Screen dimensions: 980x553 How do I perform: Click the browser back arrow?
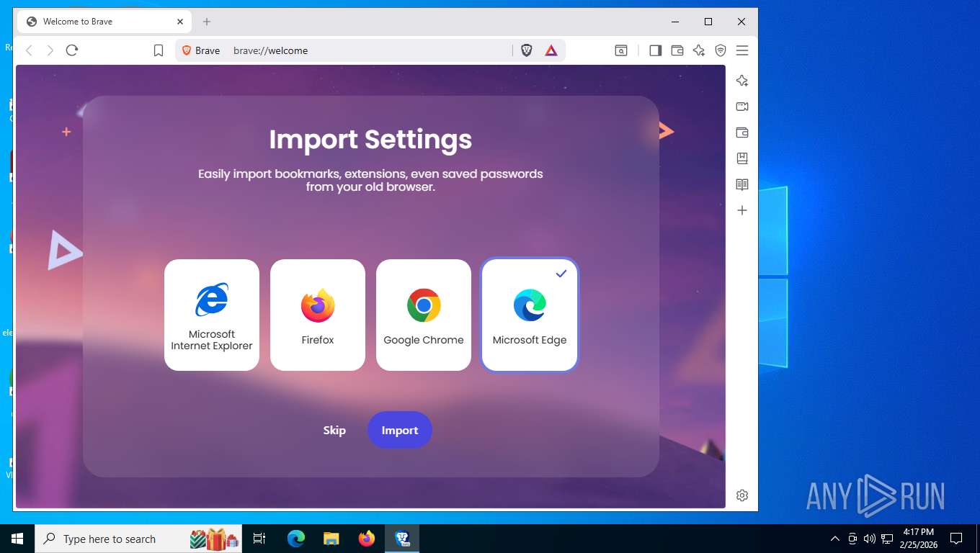29,50
